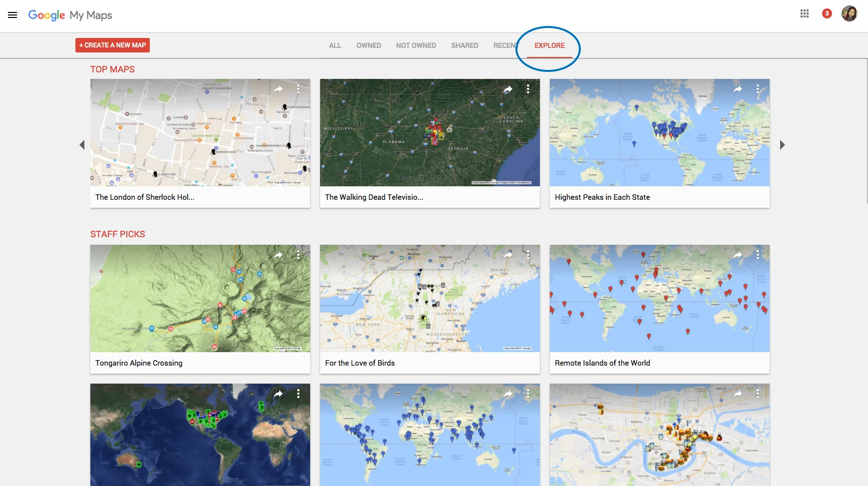Open Highest Peaks in Each State thumbnail

coord(660,133)
